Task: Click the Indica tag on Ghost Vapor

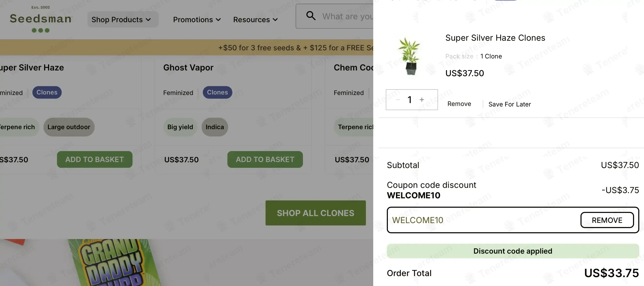Action: pyautogui.click(x=215, y=127)
